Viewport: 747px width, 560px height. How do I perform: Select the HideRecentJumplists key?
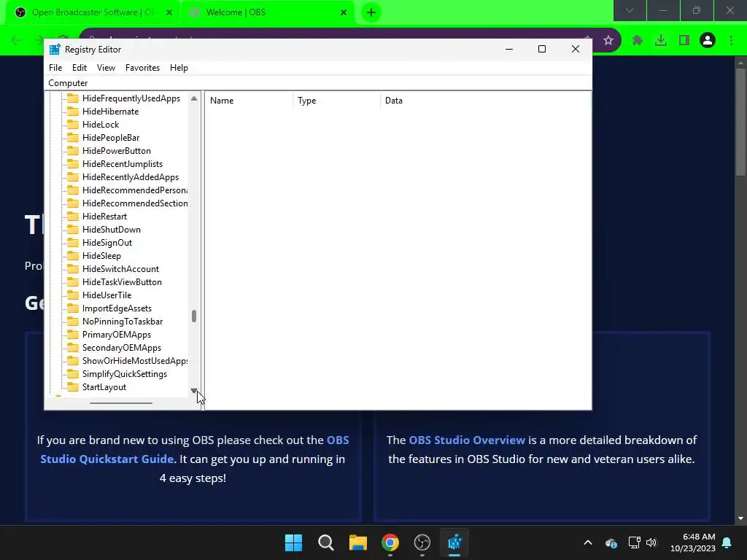point(123,164)
